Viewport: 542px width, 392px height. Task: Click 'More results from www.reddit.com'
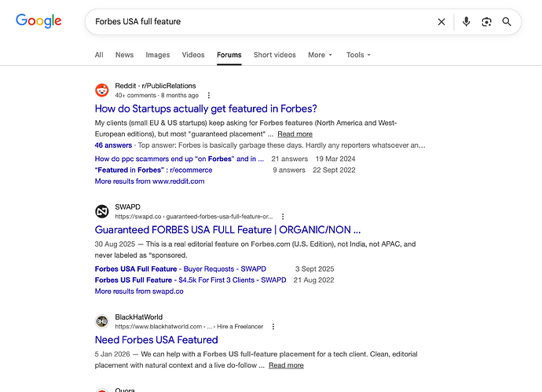pos(149,181)
